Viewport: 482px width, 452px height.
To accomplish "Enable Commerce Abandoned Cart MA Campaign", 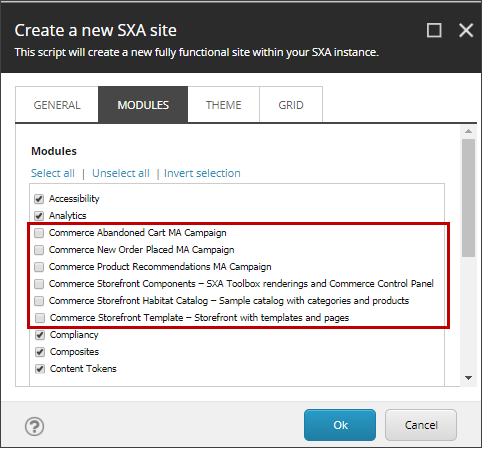I will [x=39, y=233].
